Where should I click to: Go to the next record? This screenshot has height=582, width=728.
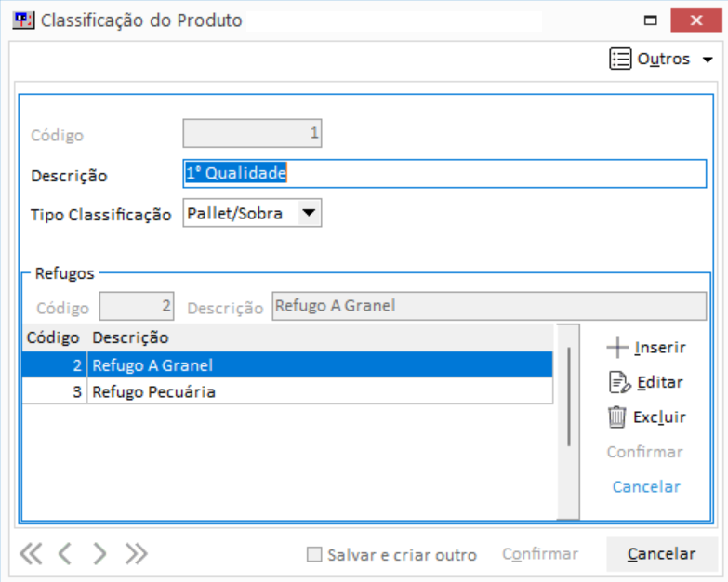100,554
